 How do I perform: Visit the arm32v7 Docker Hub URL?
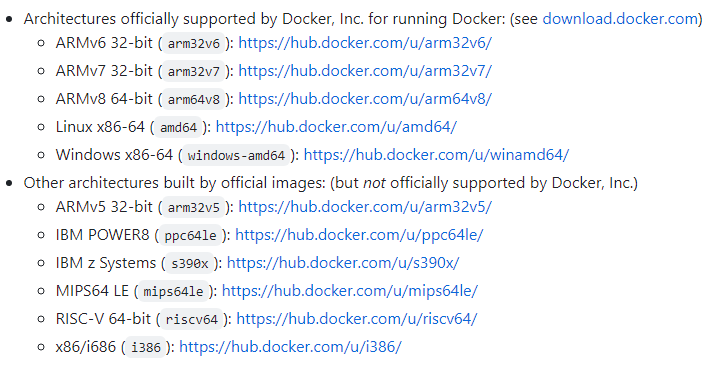pyautogui.click(x=365, y=71)
